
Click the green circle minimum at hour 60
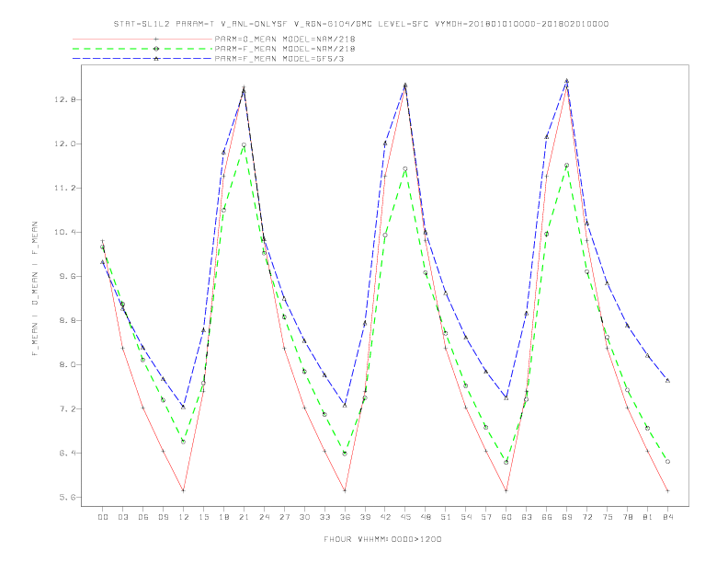coord(506,462)
